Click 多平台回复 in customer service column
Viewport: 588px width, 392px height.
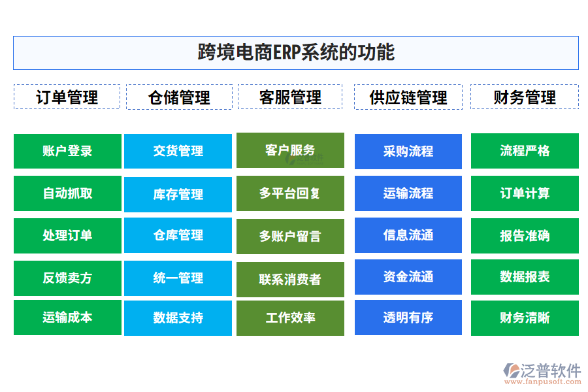290,193
